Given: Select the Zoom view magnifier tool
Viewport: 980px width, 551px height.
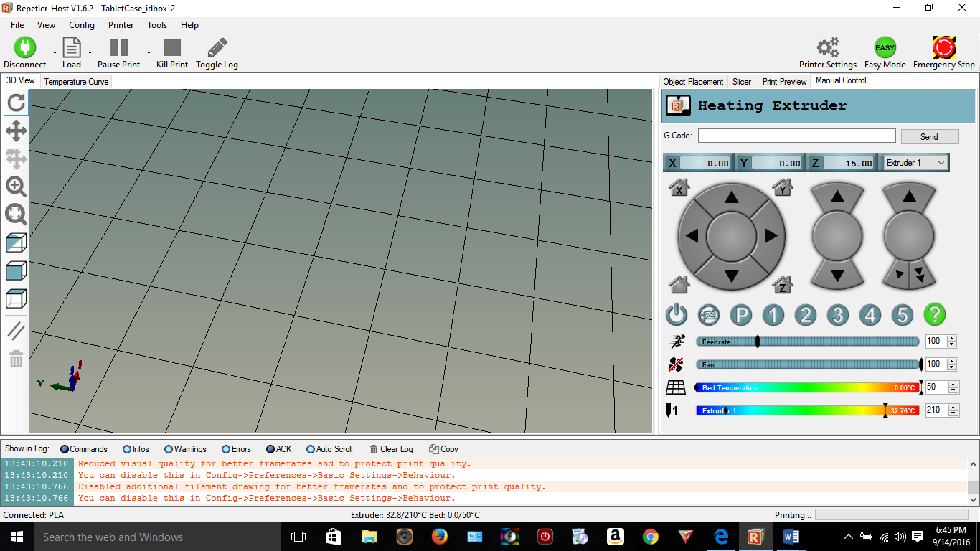Looking at the screenshot, I should (x=16, y=187).
